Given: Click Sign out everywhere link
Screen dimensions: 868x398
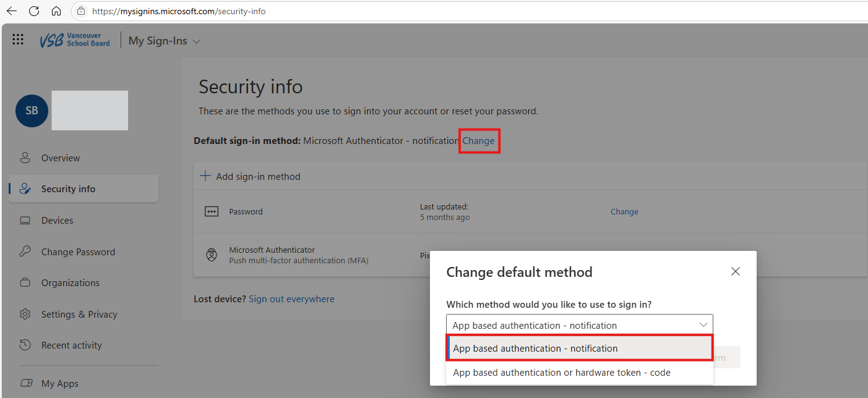Looking at the screenshot, I should click(x=291, y=299).
